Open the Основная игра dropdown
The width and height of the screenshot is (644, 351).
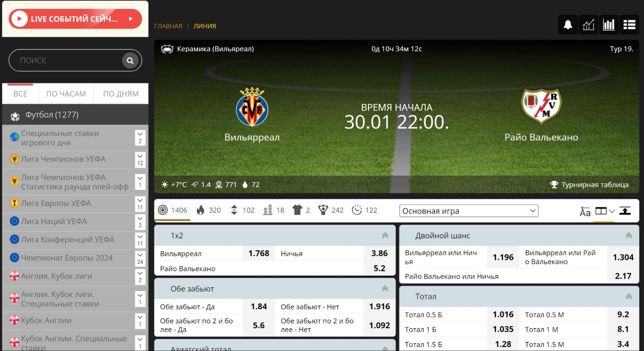coord(469,211)
